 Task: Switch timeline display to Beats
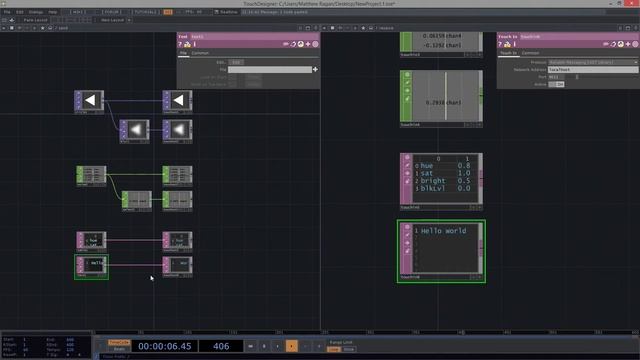[119, 349]
